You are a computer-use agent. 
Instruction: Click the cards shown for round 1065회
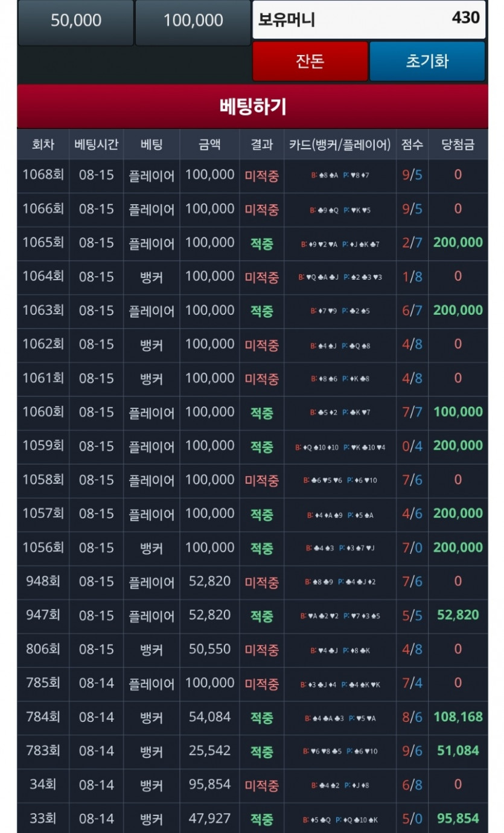point(340,243)
